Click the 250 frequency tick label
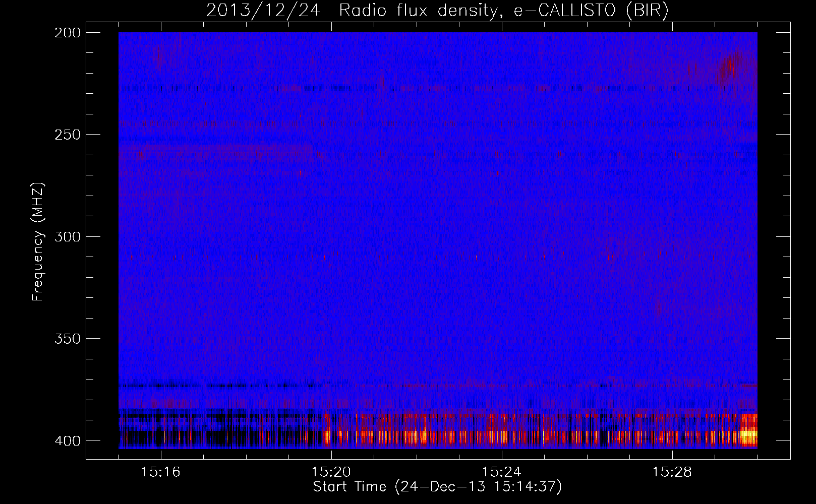This screenshot has width=816, height=504. 67,135
